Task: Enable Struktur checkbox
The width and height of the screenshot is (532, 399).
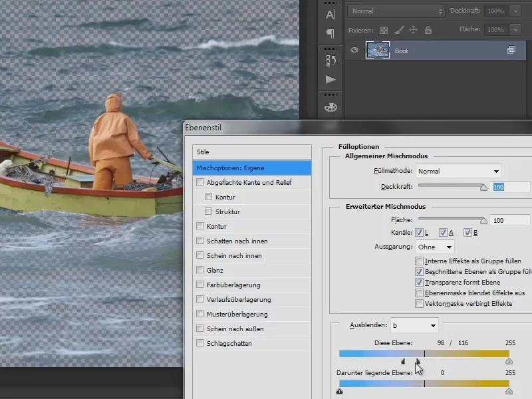Action: coord(208,211)
